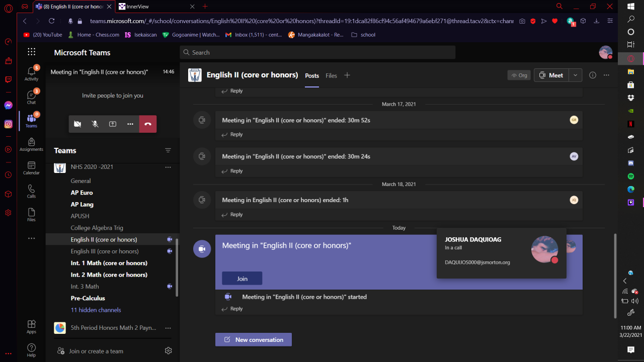644x362 pixels.
Task: Open Teams Help
Action: click(31, 350)
